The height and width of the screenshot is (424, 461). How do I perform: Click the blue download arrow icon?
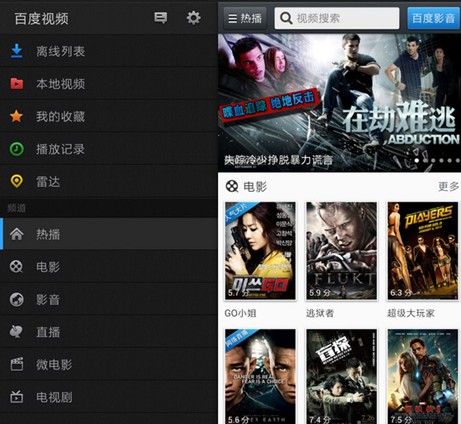[x=16, y=51]
